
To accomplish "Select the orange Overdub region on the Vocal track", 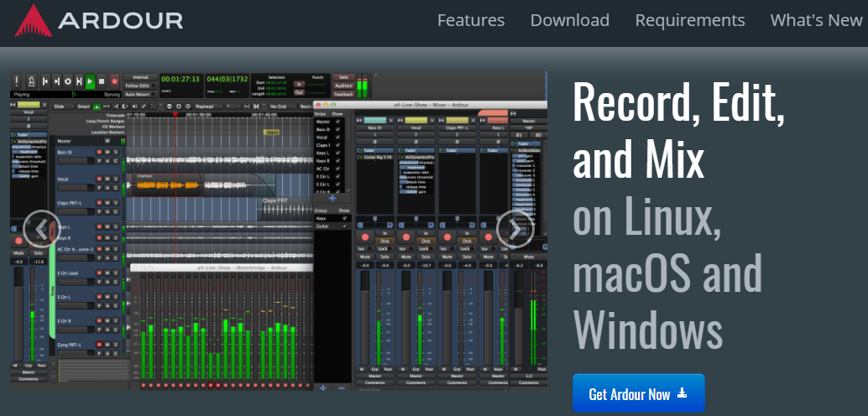I will pyautogui.click(x=166, y=187).
